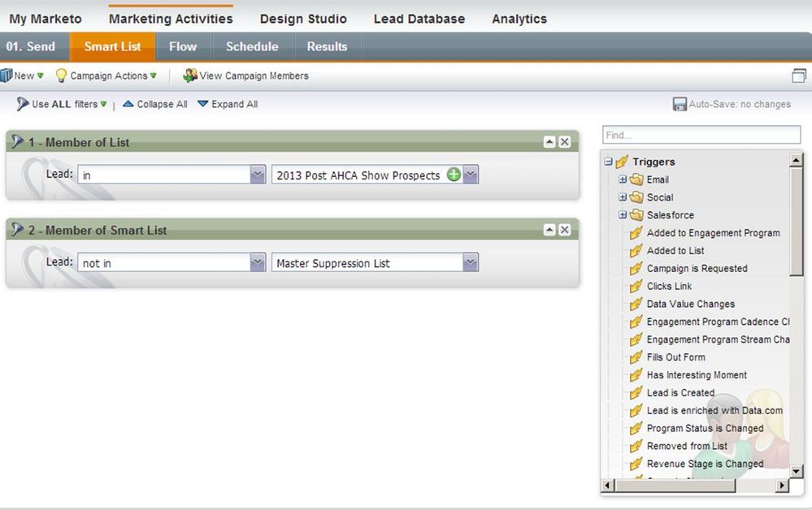Viewport: 812px width, 510px height.
Task: Click Expand All link
Action: [x=228, y=104]
